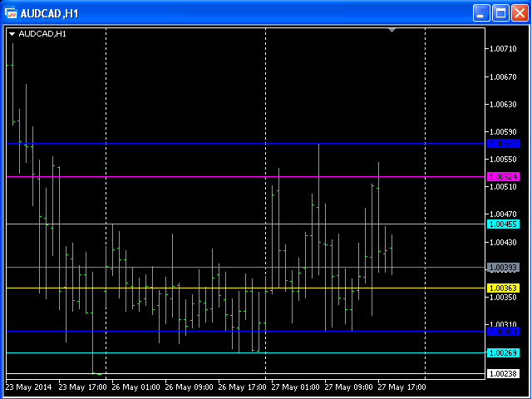Click the 1.00430 price scale value
This screenshot has height=399, width=532.
(503, 242)
